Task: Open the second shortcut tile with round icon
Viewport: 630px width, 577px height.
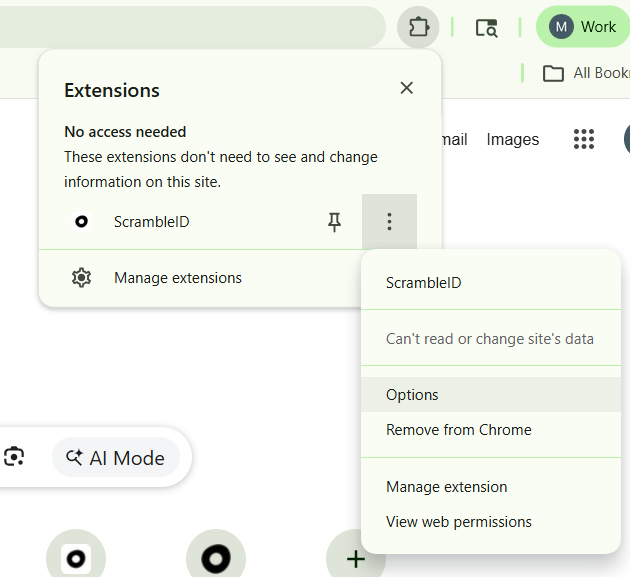Action: (x=216, y=558)
